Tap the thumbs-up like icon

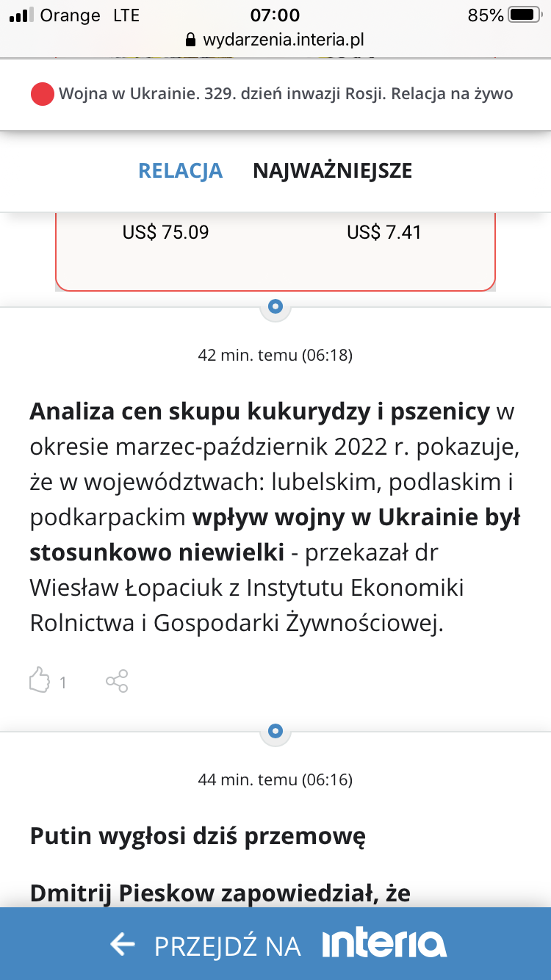pyautogui.click(x=39, y=680)
